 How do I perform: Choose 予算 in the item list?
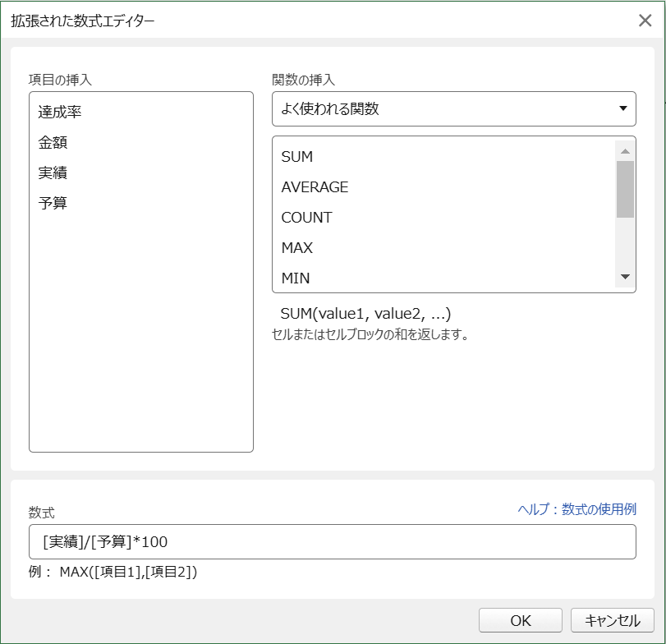coord(53,204)
